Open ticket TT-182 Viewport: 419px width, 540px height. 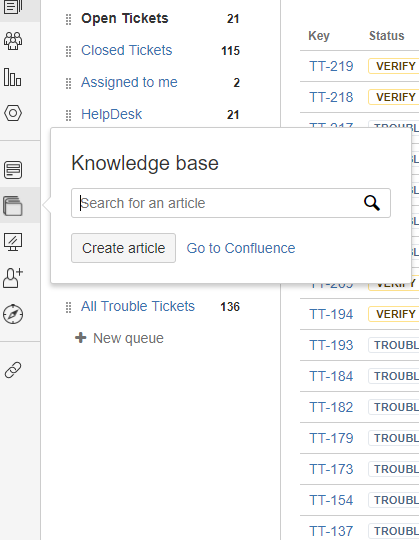331,407
